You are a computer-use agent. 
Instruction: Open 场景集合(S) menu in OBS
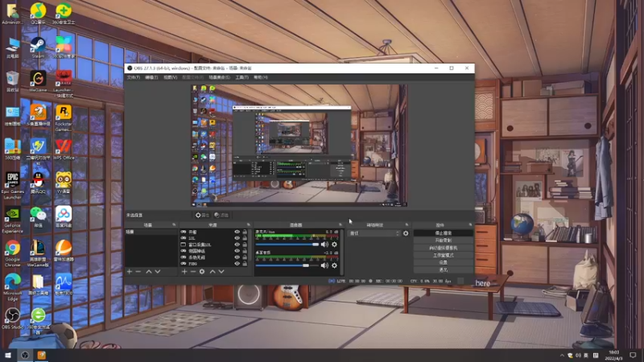(219, 77)
